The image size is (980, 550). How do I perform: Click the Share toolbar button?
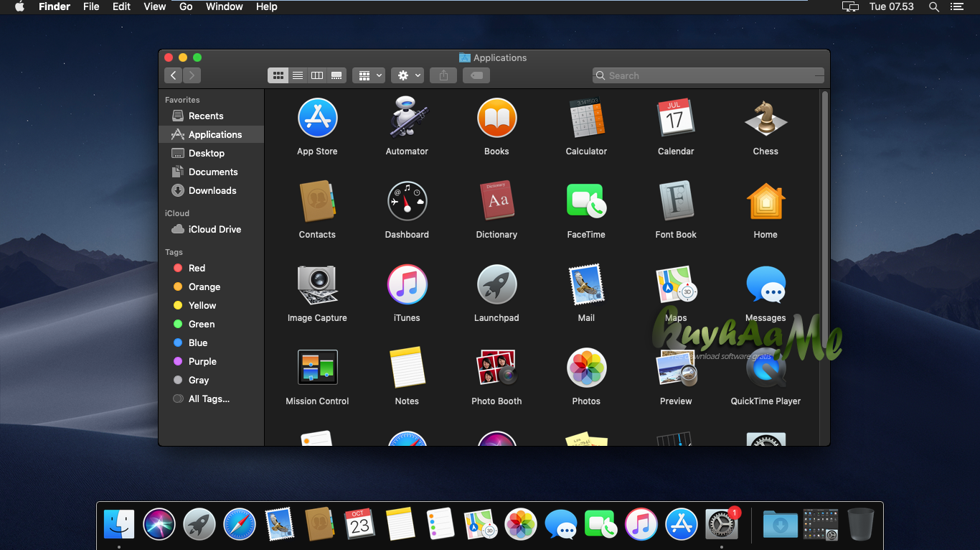pyautogui.click(x=443, y=75)
